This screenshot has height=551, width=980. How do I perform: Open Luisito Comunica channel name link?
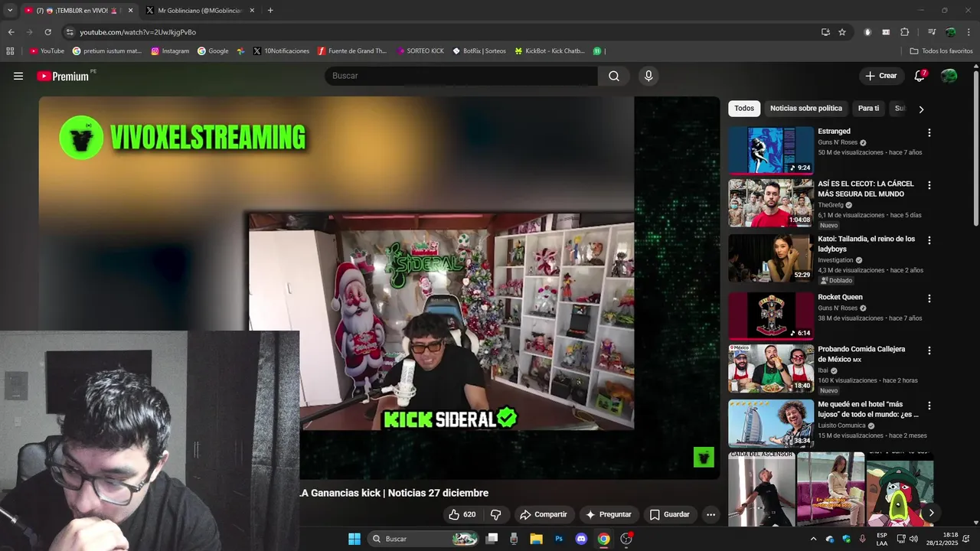(842, 425)
